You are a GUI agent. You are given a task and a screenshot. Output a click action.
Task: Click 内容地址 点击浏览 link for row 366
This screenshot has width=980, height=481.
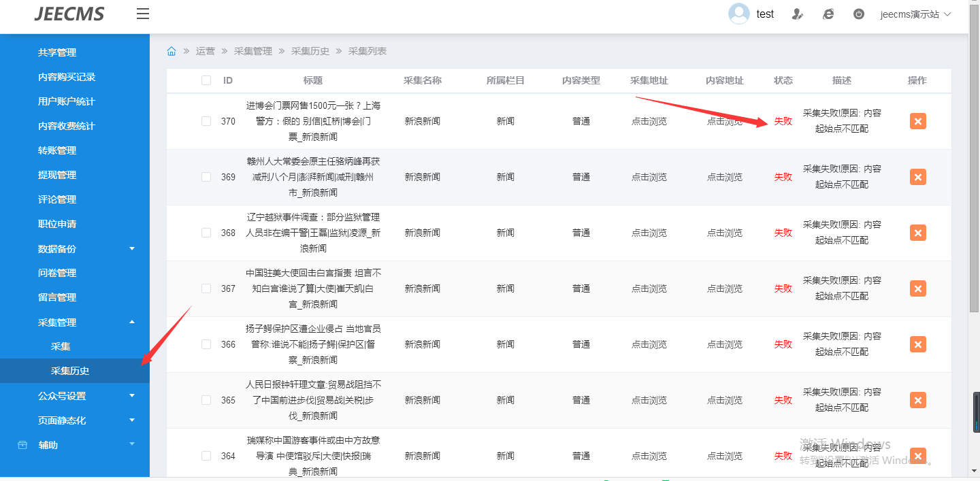point(724,344)
